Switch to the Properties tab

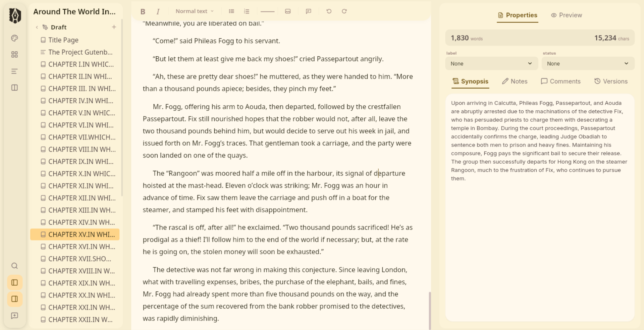518,15
